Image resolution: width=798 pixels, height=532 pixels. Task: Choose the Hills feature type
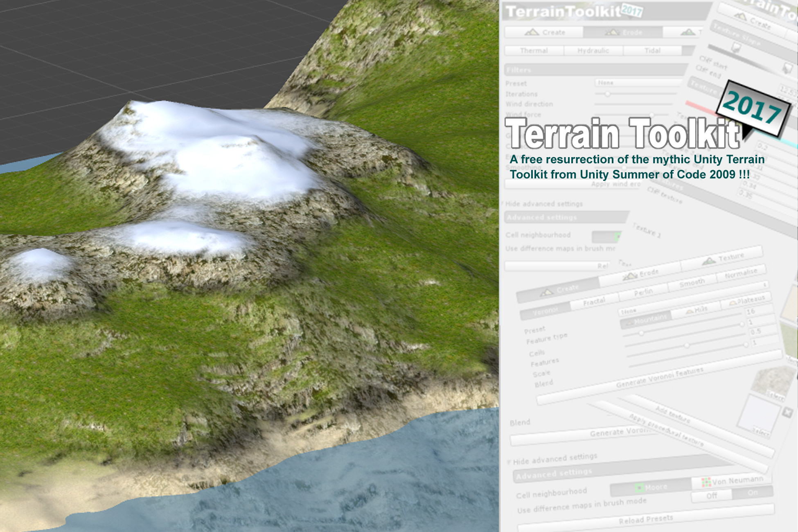(696, 310)
